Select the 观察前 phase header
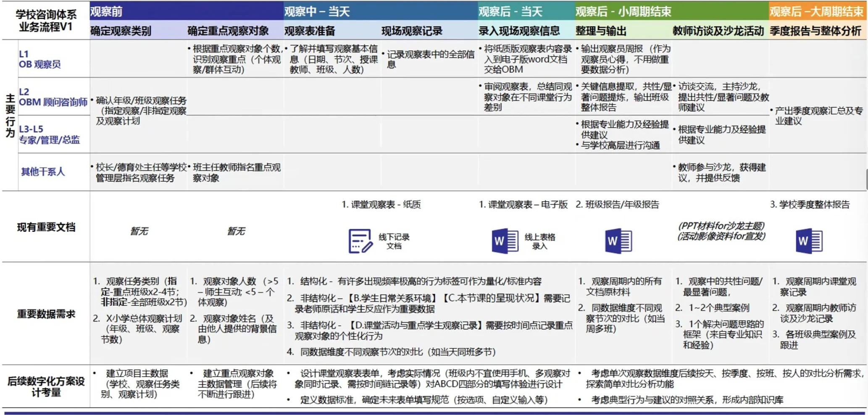868x415 pixels. point(106,11)
